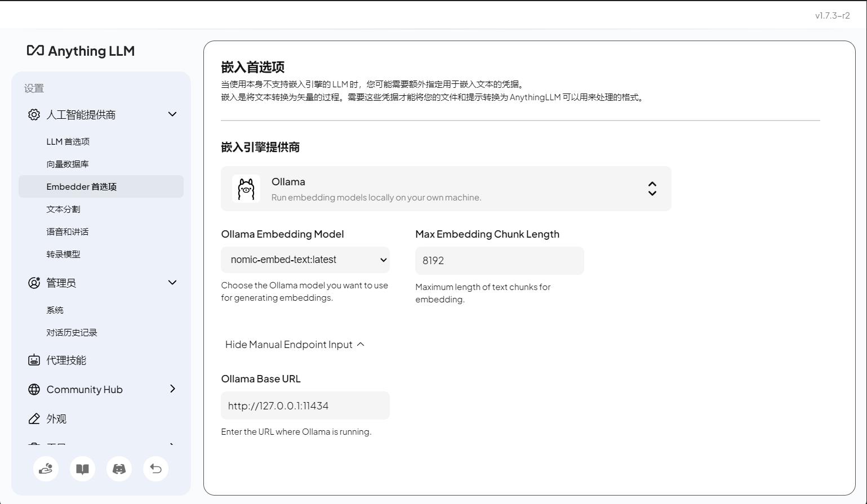Image resolution: width=867 pixels, height=504 pixels.
Task: Open the nomic-embed-text:latest model dropdown
Action: click(305, 260)
